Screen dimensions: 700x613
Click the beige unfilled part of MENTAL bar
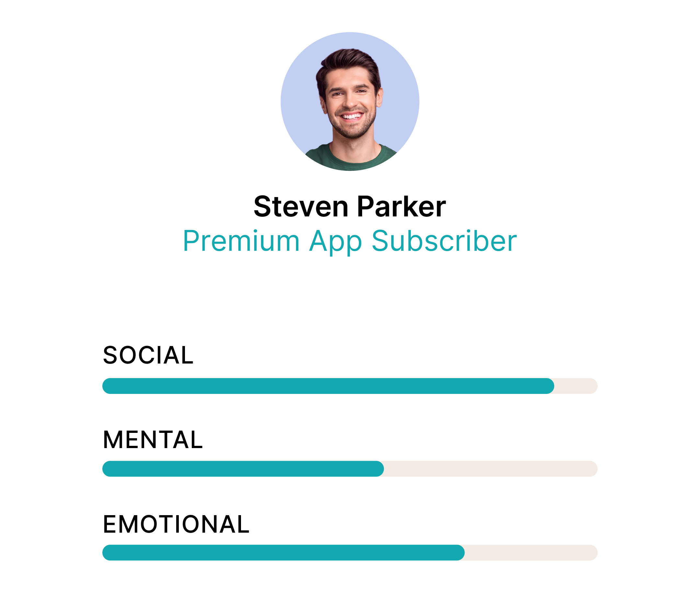(x=491, y=468)
